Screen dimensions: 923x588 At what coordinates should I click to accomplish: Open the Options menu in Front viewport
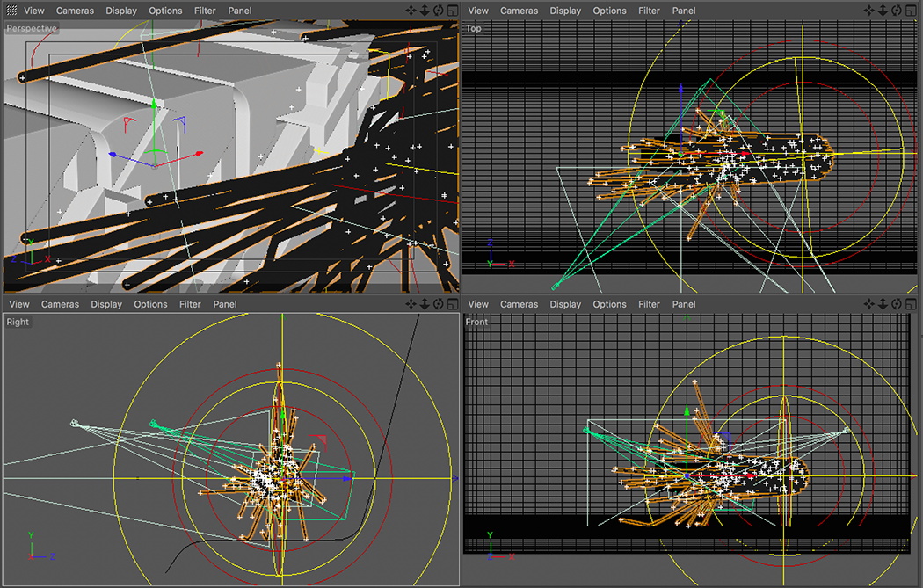[x=609, y=304]
